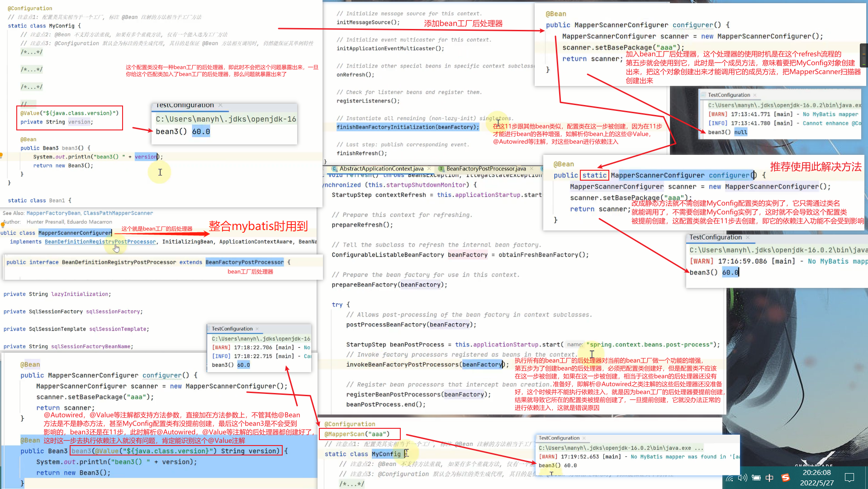Image resolution: width=868 pixels, height=489 pixels.
Task: Select the TestConfiguration tab above the 17:19:52 WARN line
Action: pyautogui.click(x=559, y=438)
